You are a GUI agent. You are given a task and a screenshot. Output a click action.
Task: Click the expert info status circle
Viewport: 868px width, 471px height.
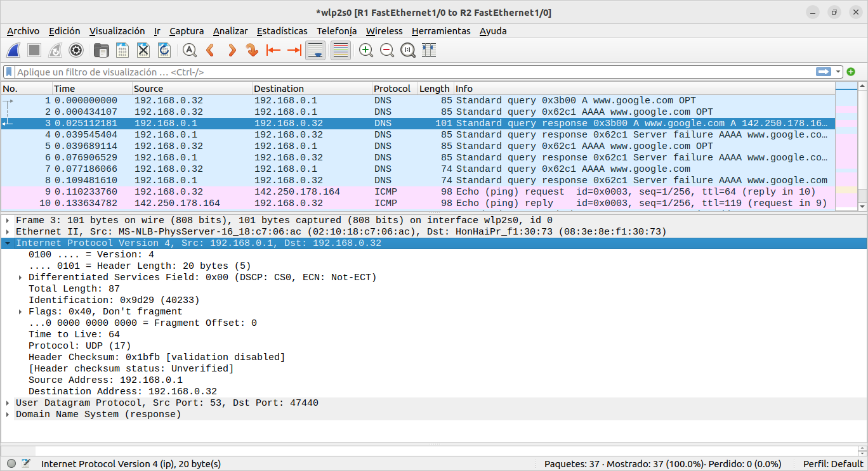[x=11, y=463]
